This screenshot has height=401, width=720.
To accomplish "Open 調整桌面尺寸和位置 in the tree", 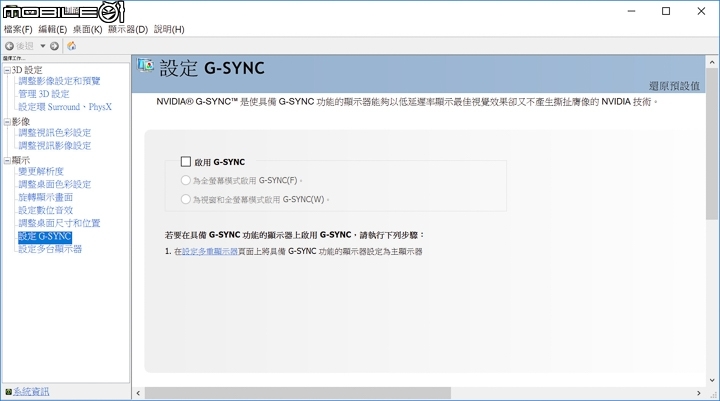I will point(59,223).
